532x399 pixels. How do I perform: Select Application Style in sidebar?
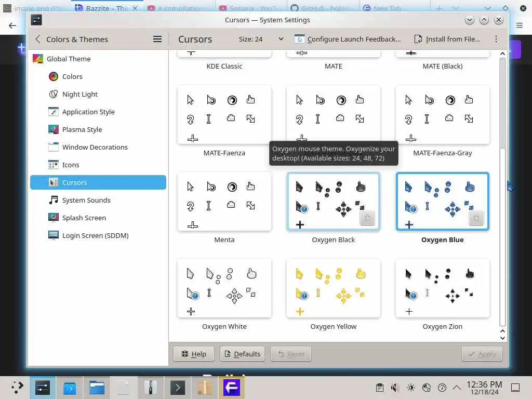(98, 112)
